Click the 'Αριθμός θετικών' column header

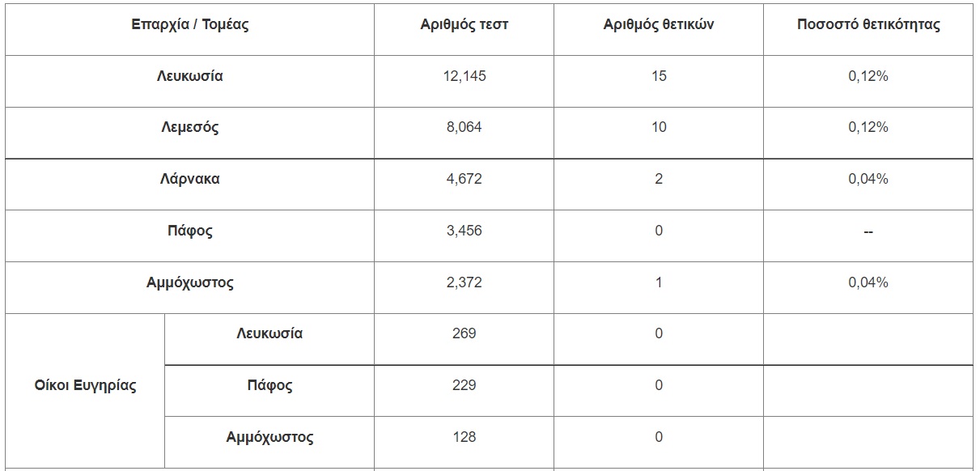(x=659, y=24)
